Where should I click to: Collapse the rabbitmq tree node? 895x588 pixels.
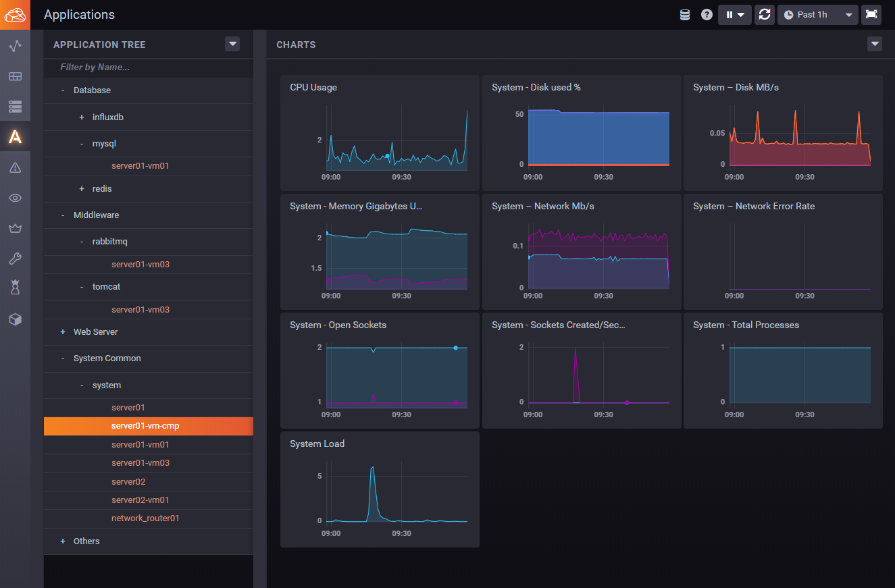pyautogui.click(x=82, y=242)
